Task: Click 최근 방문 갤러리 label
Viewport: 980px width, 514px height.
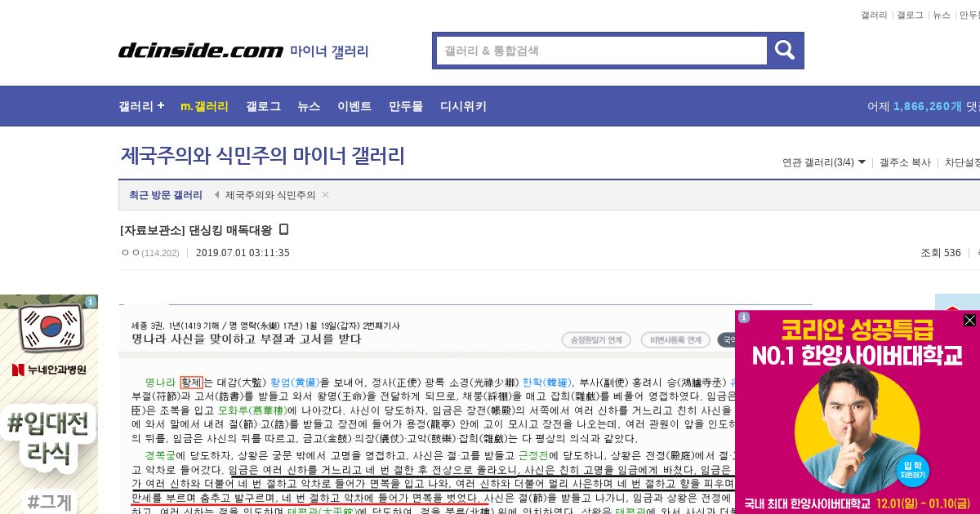Action: [x=166, y=195]
